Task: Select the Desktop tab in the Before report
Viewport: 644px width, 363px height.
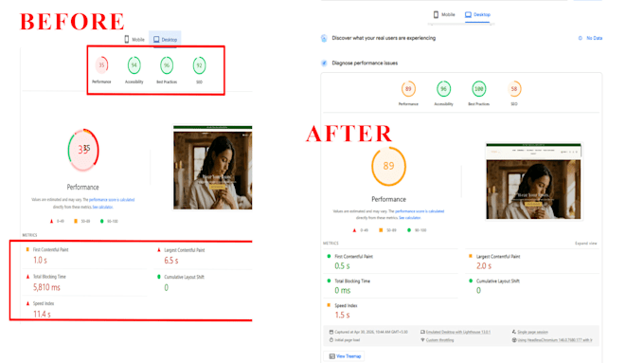Action: coord(165,40)
